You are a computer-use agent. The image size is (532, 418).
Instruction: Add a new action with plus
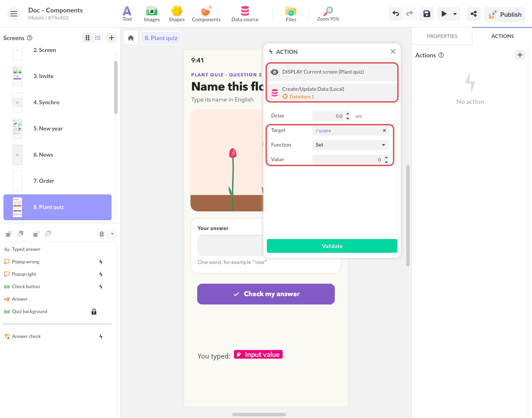(x=520, y=55)
